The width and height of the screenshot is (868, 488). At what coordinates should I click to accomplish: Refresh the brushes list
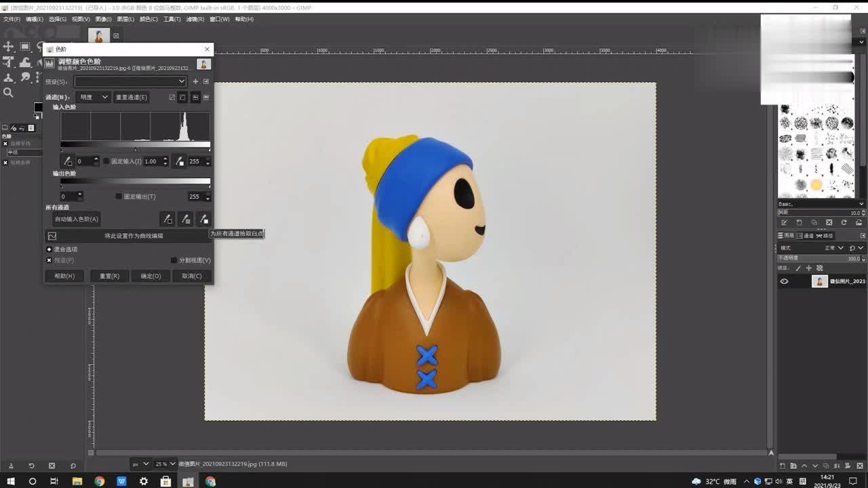844,222
